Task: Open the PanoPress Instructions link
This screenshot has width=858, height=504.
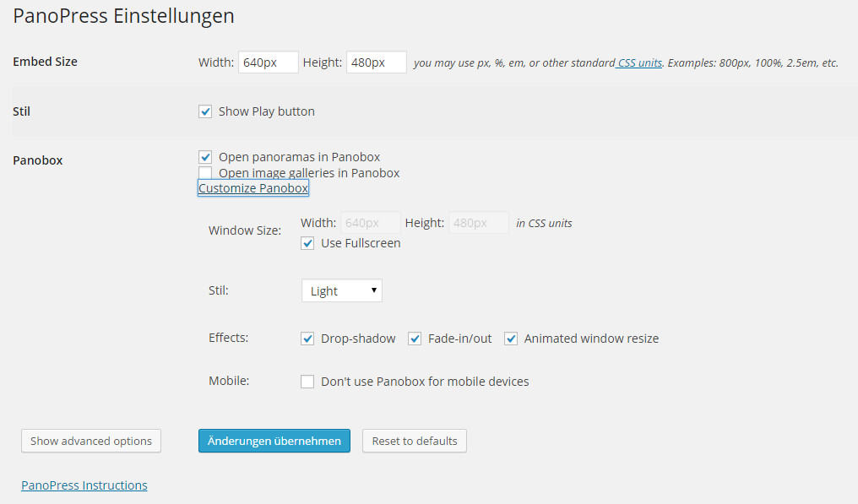Action: click(x=84, y=485)
